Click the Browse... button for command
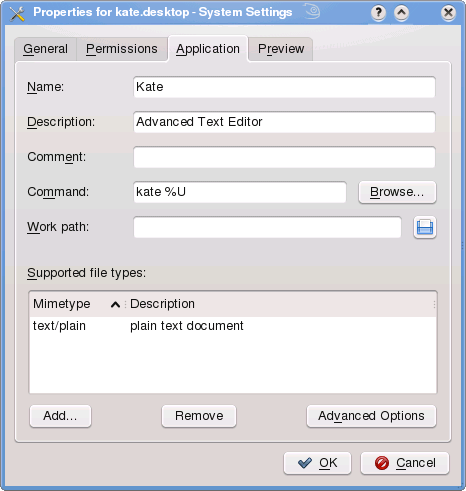466x491 pixels. (x=397, y=192)
